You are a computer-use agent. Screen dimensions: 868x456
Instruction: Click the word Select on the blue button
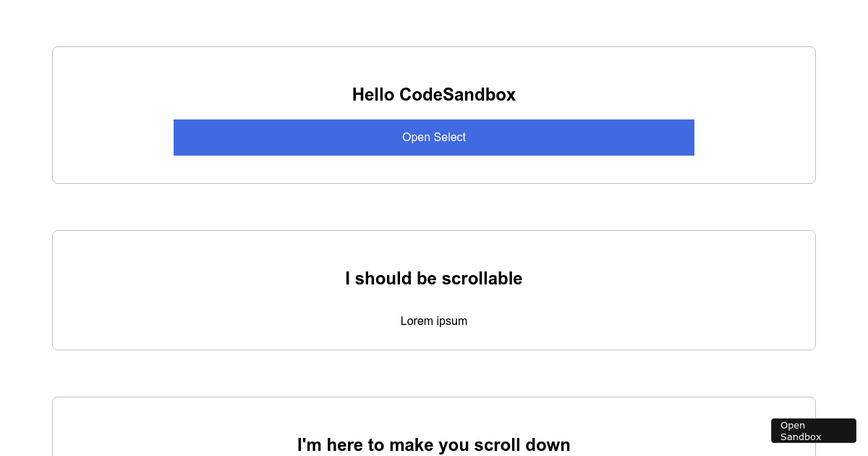click(450, 138)
